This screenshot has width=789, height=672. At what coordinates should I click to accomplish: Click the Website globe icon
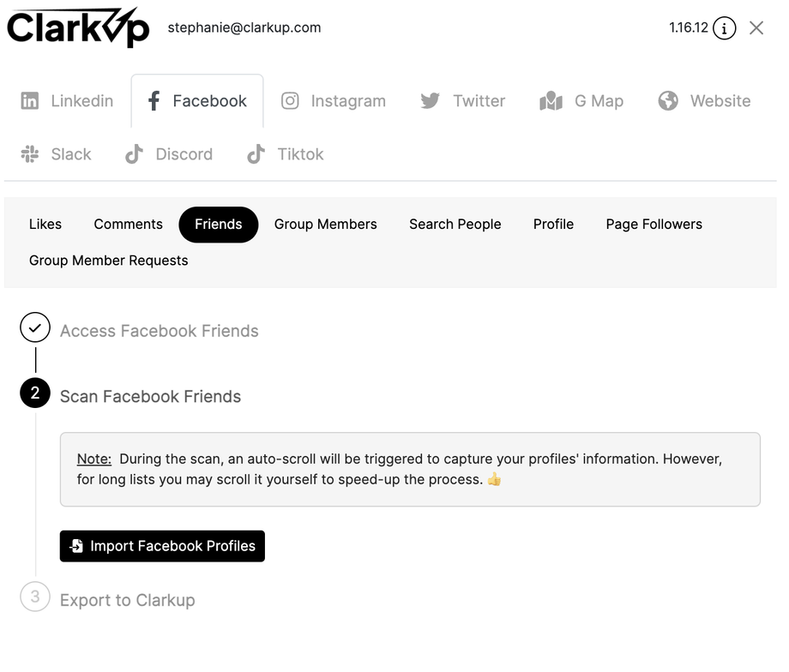(668, 101)
